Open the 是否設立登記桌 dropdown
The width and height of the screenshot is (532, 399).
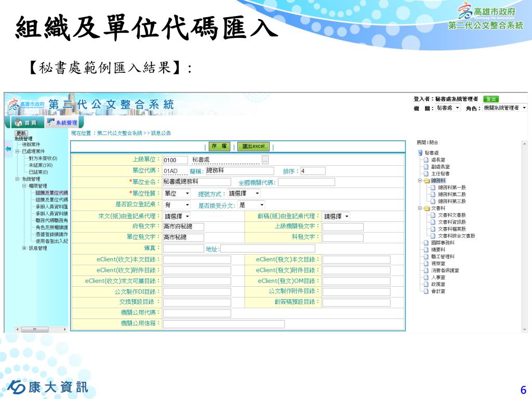(x=177, y=205)
